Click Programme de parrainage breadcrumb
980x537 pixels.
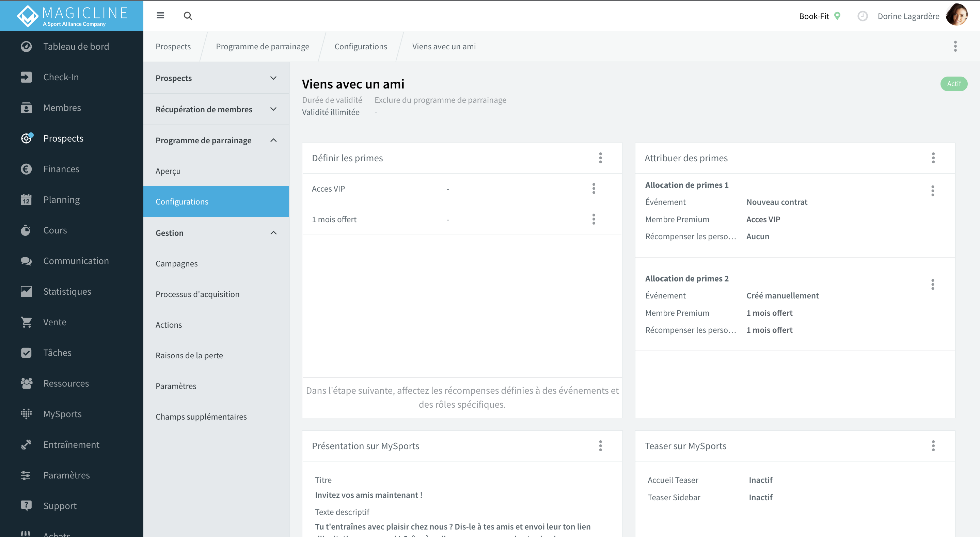tap(263, 46)
